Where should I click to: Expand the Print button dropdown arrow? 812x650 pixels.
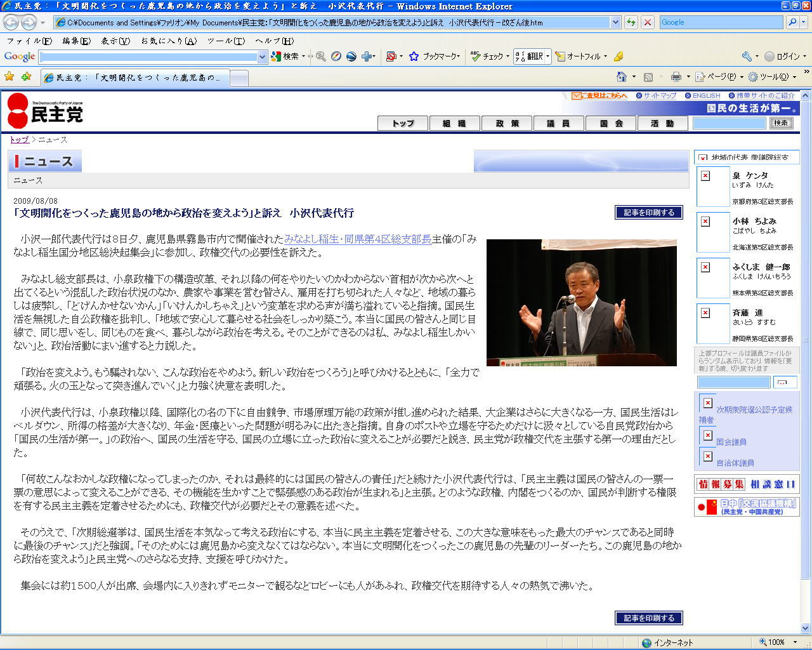pyautogui.click(x=687, y=77)
